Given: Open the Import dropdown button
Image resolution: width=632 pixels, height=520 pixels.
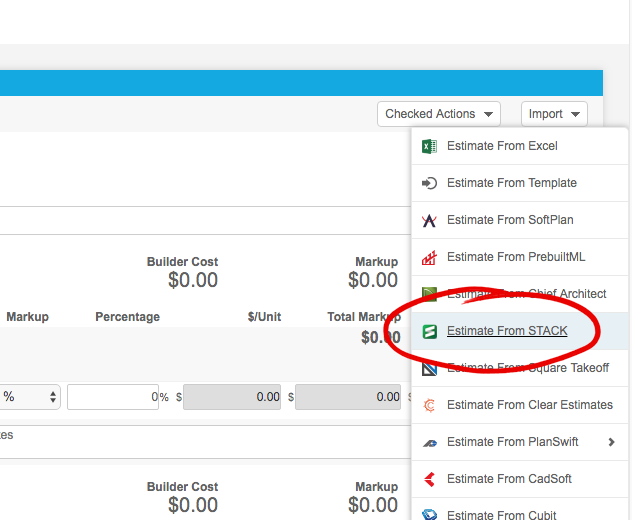Looking at the screenshot, I should [x=554, y=114].
